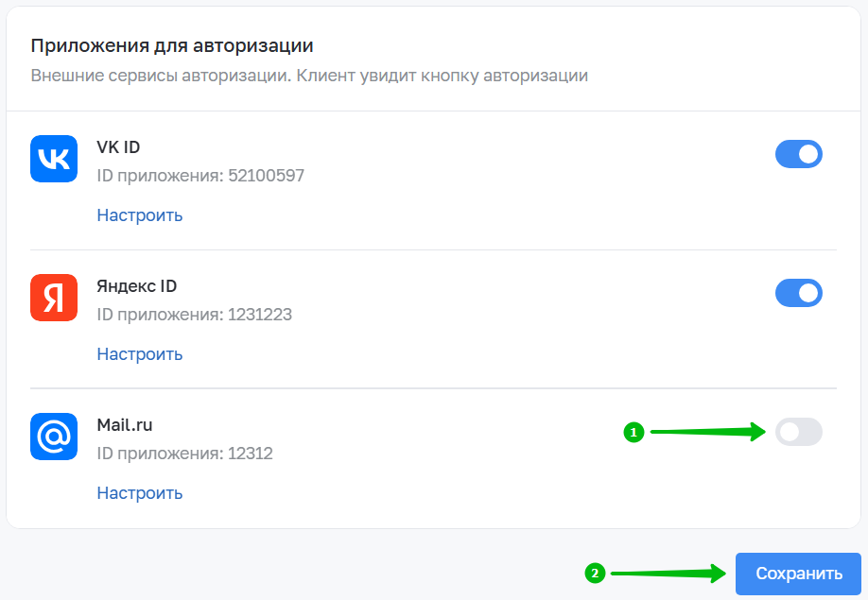This screenshot has height=600, width=868.
Task: Save changes with the Сохранить button
Action: pyautogui.click(x=798, y=574)
